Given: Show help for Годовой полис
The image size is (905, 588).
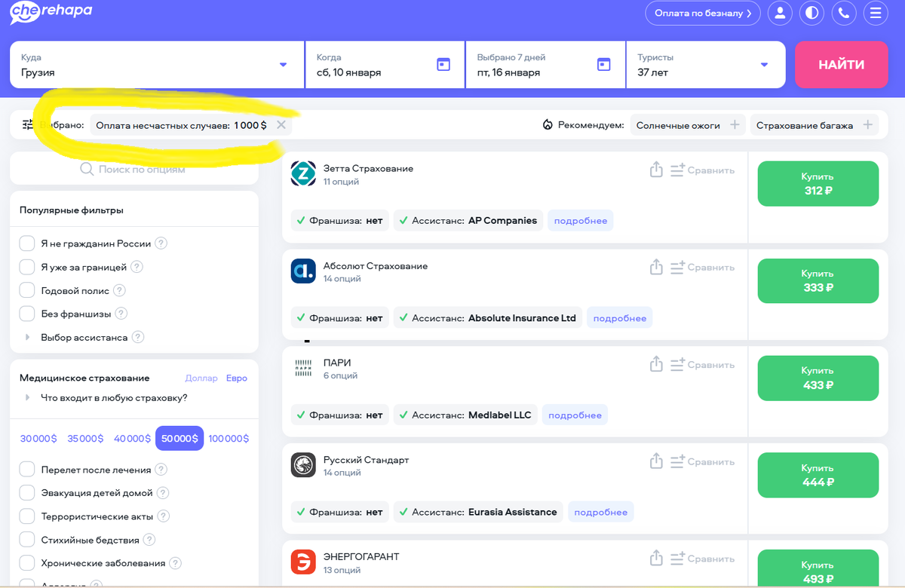Looking at the screenshot, I should coord(119,290).
